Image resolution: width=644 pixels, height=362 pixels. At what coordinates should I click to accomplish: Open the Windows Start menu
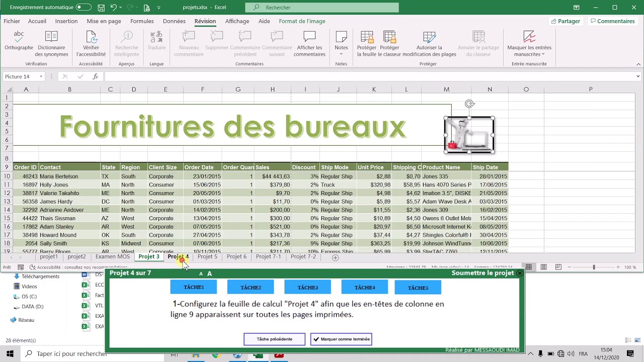click(10, 354)
